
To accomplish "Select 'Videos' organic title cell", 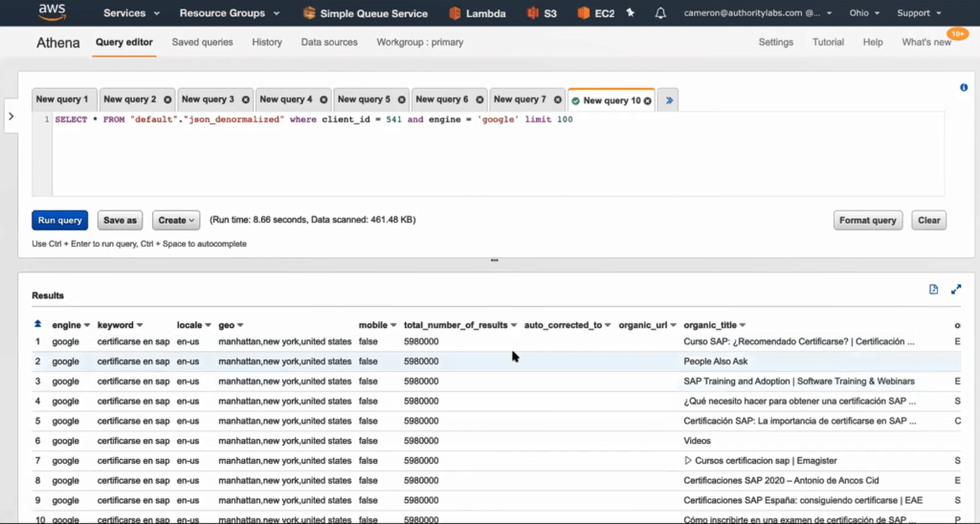I will coord(697,441).
